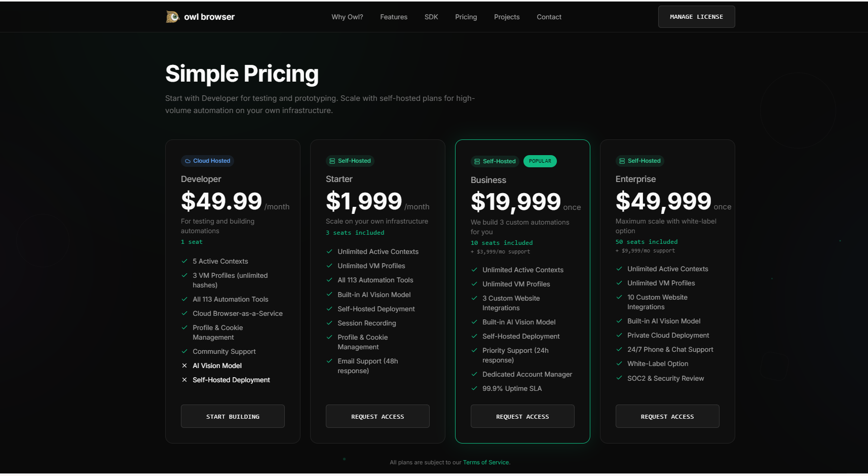Click the checkmark beside Community Support

click(x=184, y=352)
